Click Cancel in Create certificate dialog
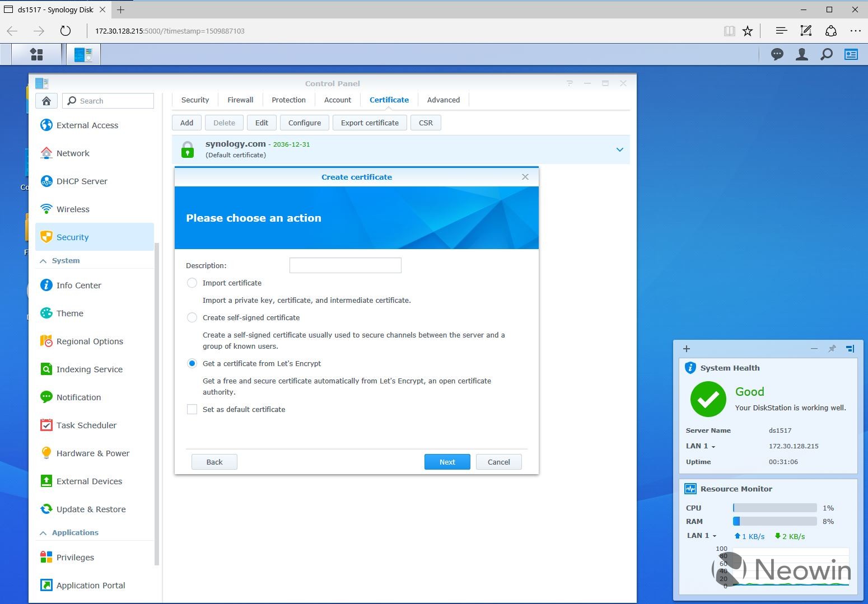The height and width of the screenshot is (604, 868). tap(498, 462)
